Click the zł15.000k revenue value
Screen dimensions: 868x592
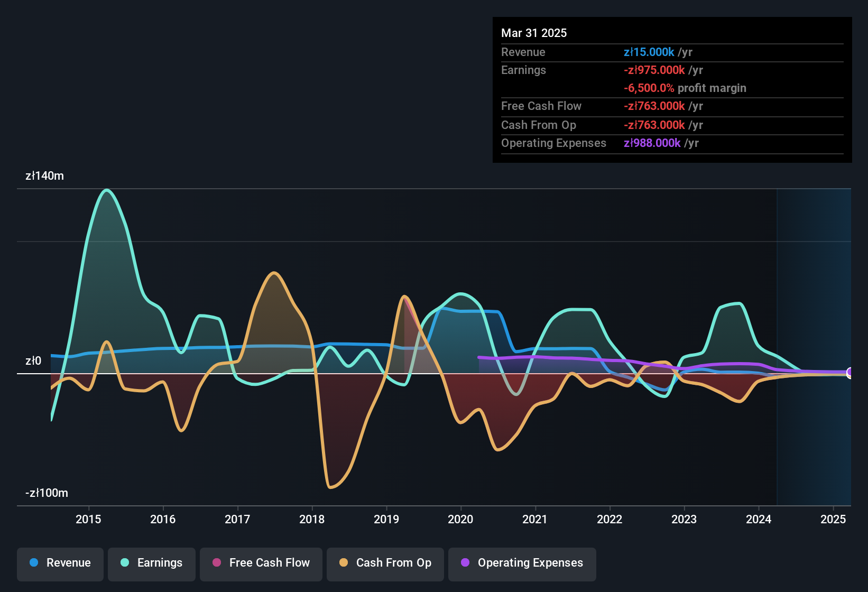point(649,52)
